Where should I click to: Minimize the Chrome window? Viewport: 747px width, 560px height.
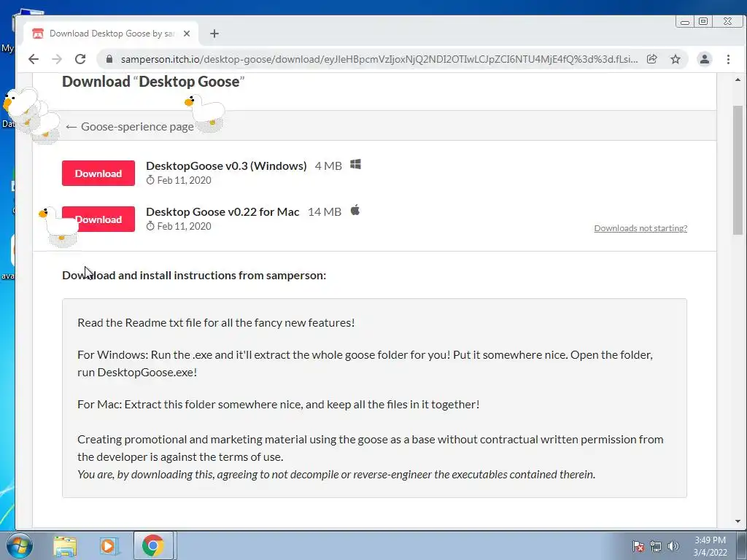click(684, 22)
